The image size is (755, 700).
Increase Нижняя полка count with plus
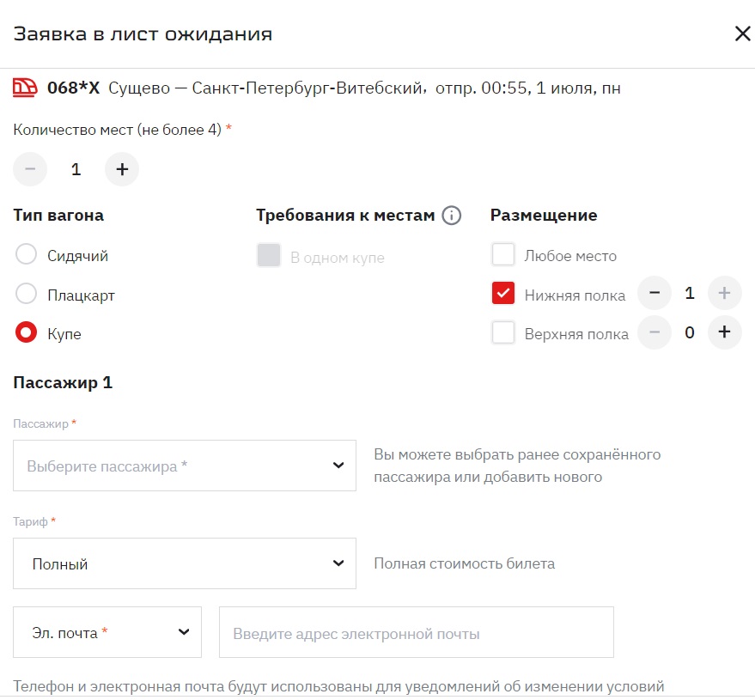pyautogui.click(x=724, y=294)
